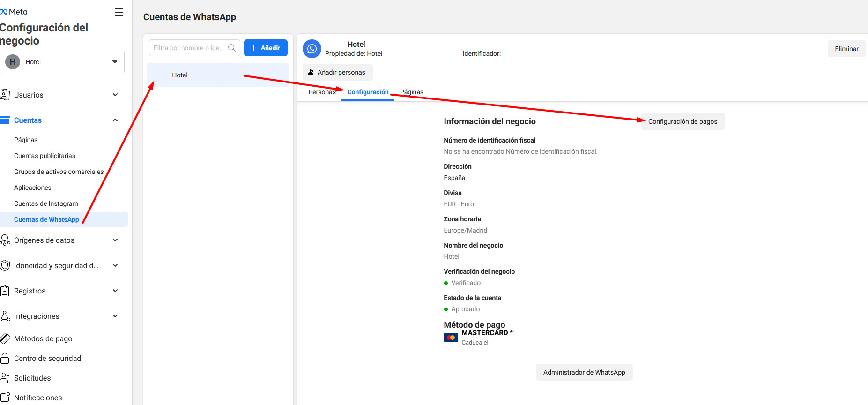Click the Verificado status text
Image resolution: width=868 pixels, height=405 pixels.
tap(466, 283)
